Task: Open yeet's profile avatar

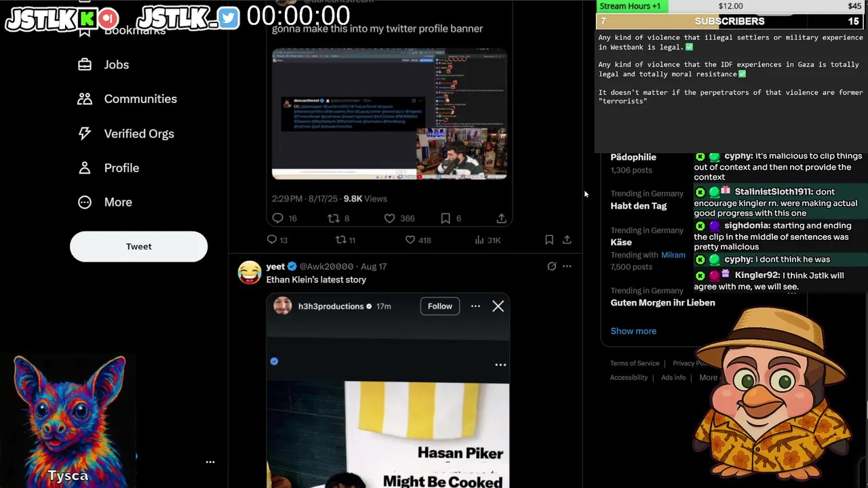Action: click(x=250, y=272)
